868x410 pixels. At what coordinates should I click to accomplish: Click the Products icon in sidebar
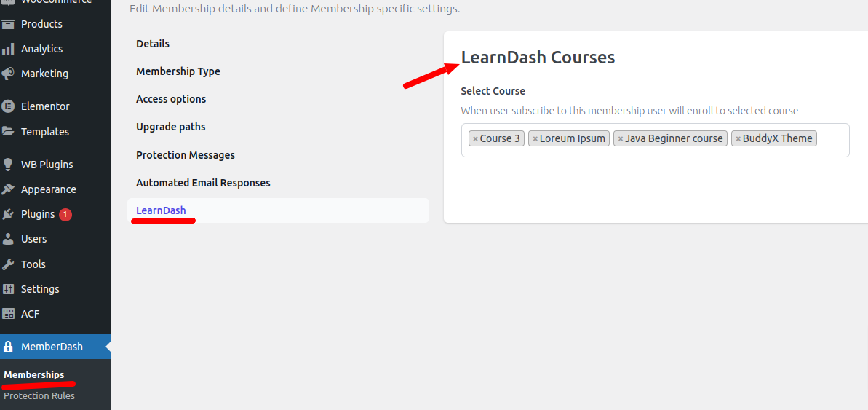pyautogui.click(x=9, y=24)
